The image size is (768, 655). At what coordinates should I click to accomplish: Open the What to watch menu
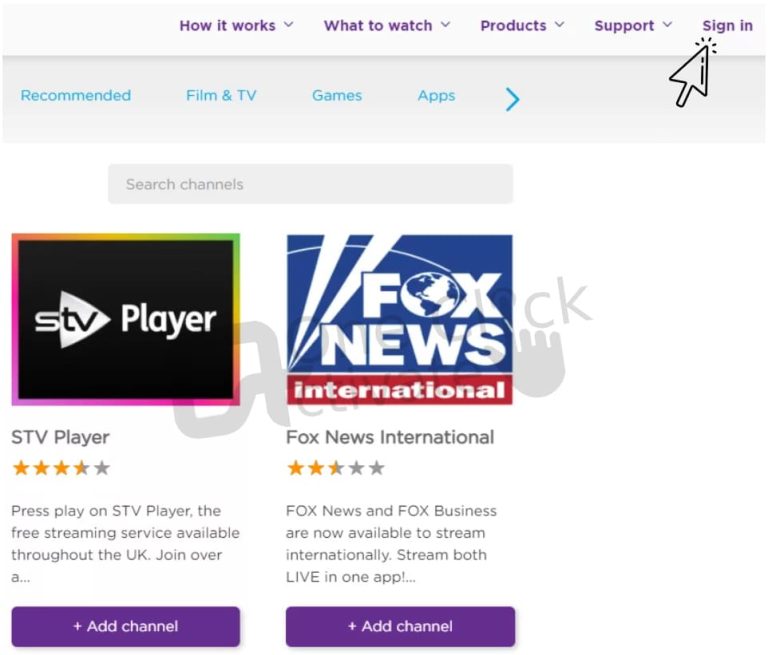378,25
